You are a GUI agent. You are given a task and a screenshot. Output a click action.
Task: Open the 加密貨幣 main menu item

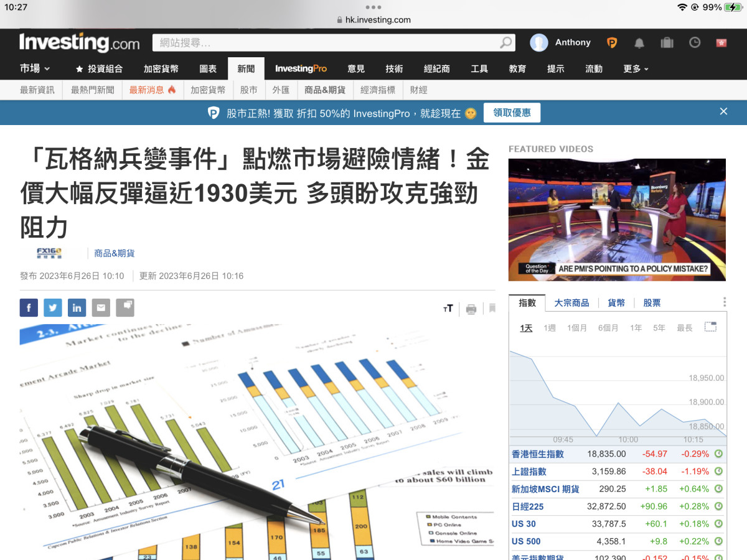click(x=161, y=68)
